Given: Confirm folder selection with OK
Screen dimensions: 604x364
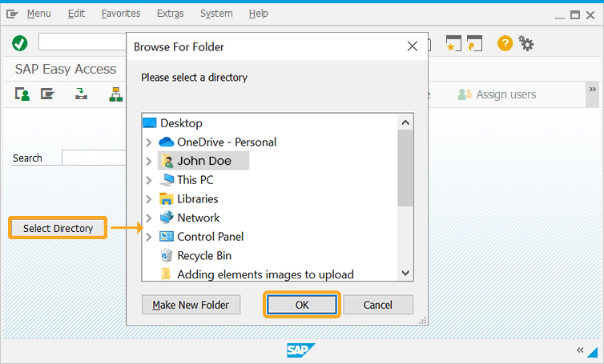Looking at the screenshot, I should point(302,305).
